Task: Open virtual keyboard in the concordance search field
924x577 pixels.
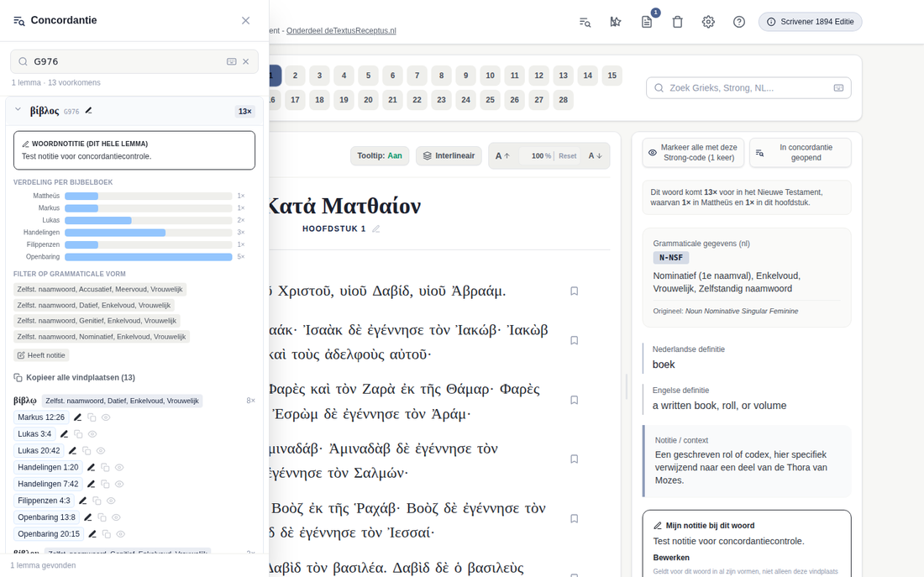Action: 232,61
